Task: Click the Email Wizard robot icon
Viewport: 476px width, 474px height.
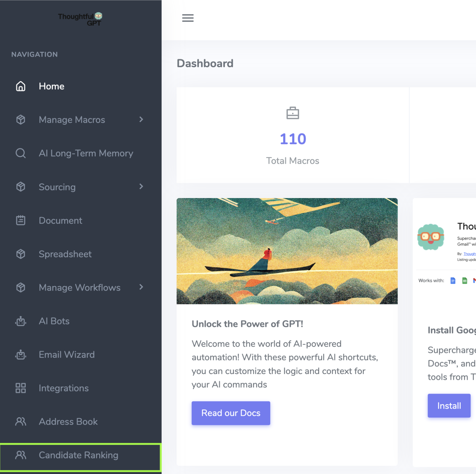Action: [21, 354]
